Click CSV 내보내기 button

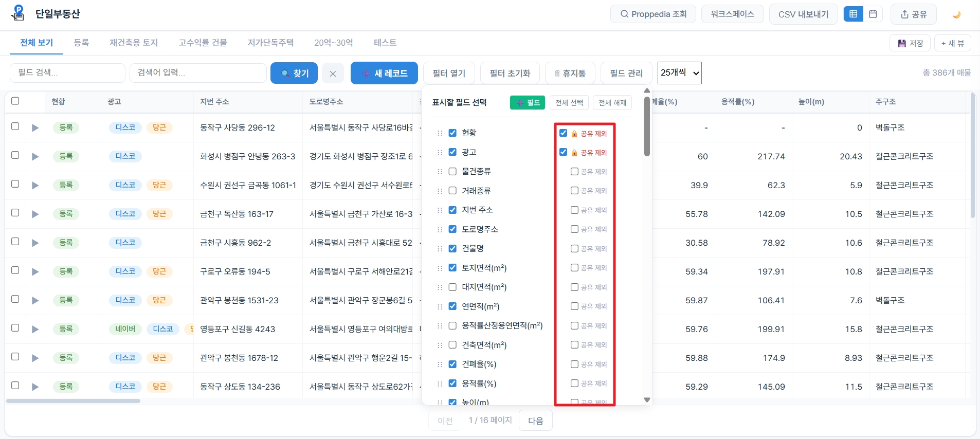803,14
